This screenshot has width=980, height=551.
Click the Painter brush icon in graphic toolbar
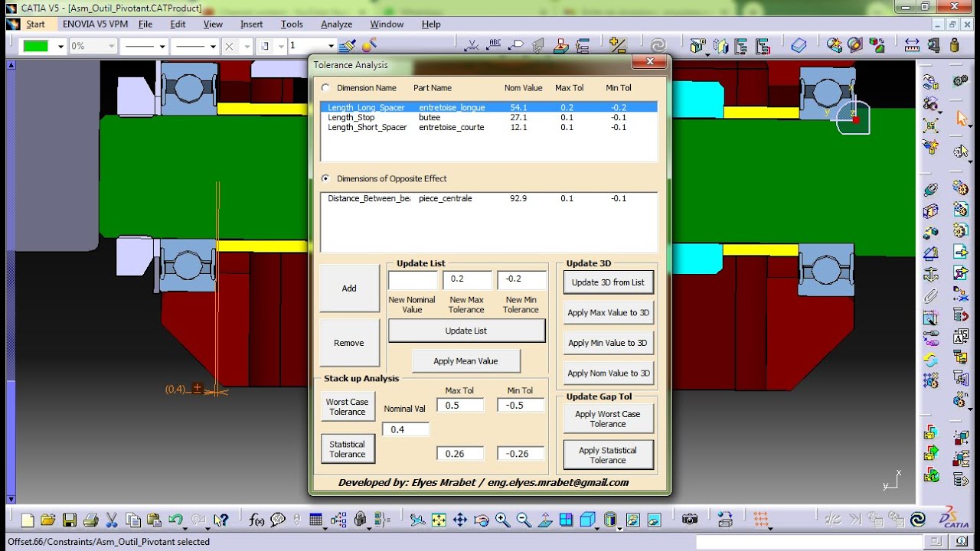click(x=348, y=46)
